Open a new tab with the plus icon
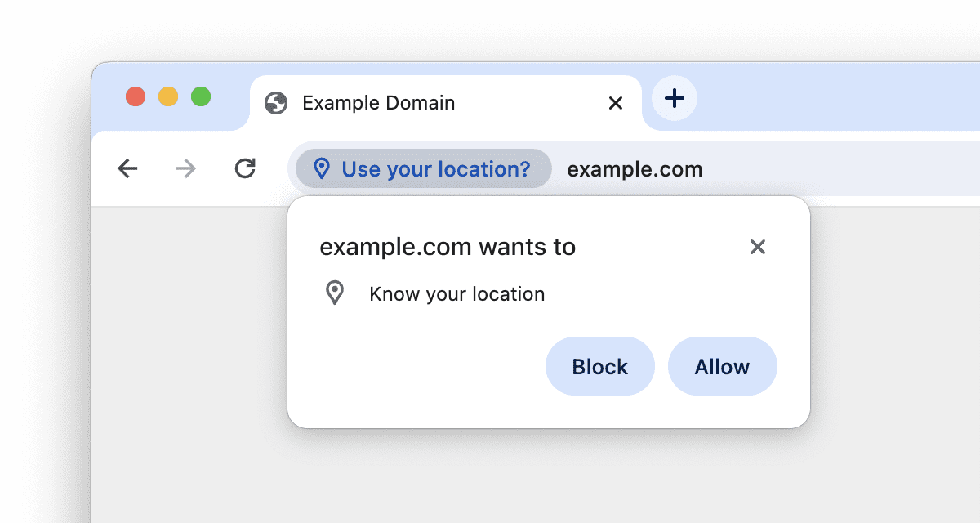 (x=674, y=99)
